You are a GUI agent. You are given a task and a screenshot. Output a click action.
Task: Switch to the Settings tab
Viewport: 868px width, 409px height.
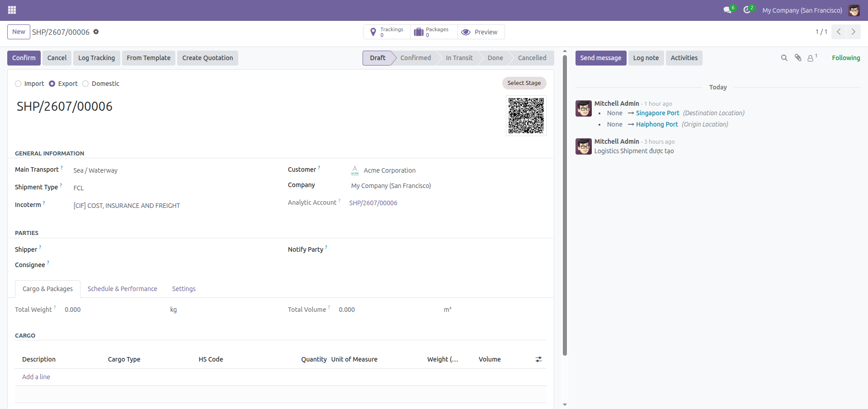[x=184, y=289]
